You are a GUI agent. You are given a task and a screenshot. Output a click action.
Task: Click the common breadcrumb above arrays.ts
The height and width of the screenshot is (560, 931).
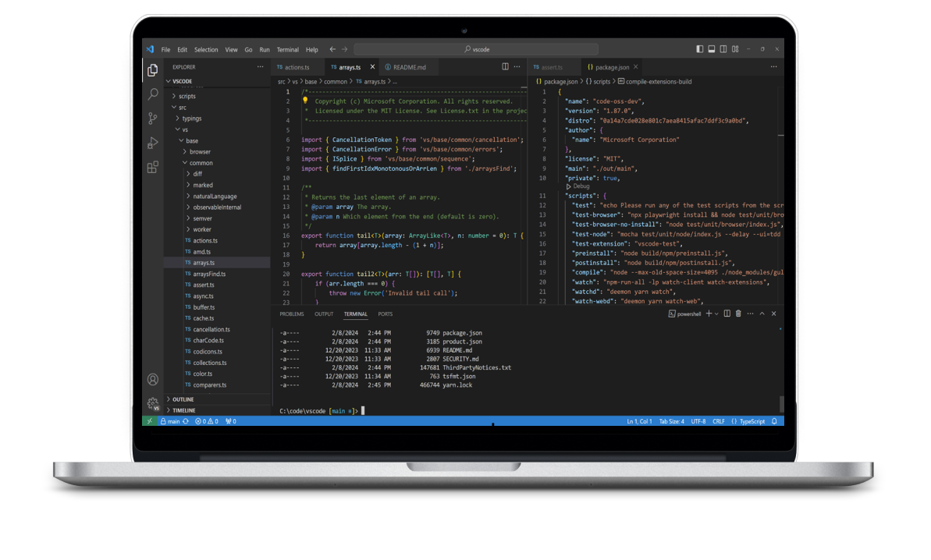pos(336,82)
